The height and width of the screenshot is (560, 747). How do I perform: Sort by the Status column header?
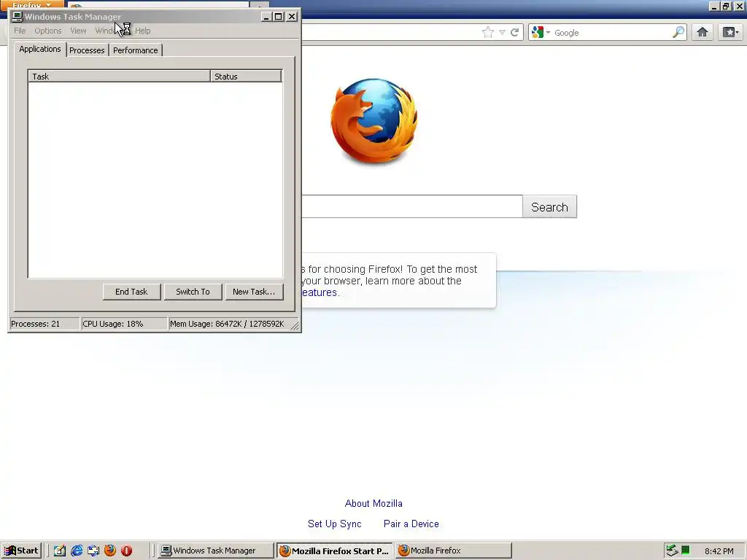[246, 76]
